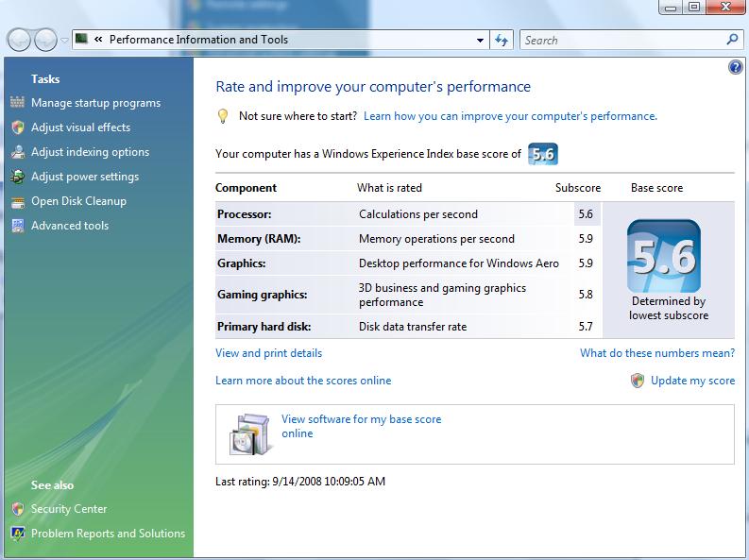This screenshot has width=749, height=560.
Task: Click the Advanced tools icon
Action: pyautogui.click(x=18, y=226)
